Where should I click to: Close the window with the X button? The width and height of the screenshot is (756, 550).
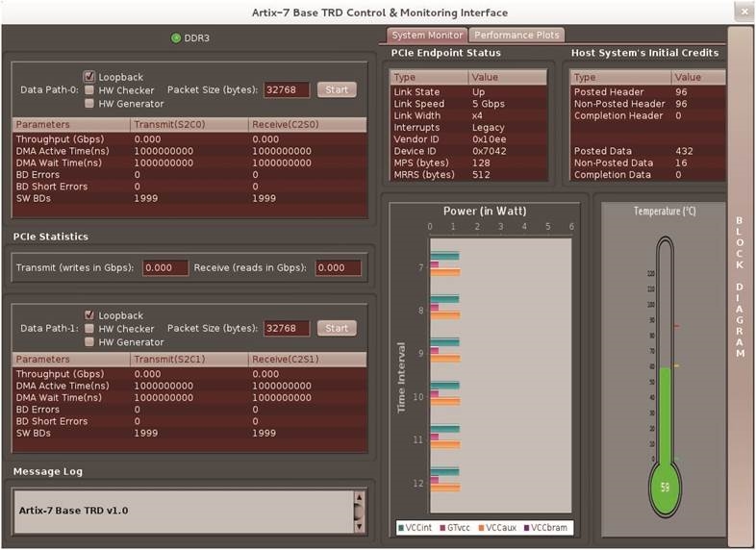[743, 12]
